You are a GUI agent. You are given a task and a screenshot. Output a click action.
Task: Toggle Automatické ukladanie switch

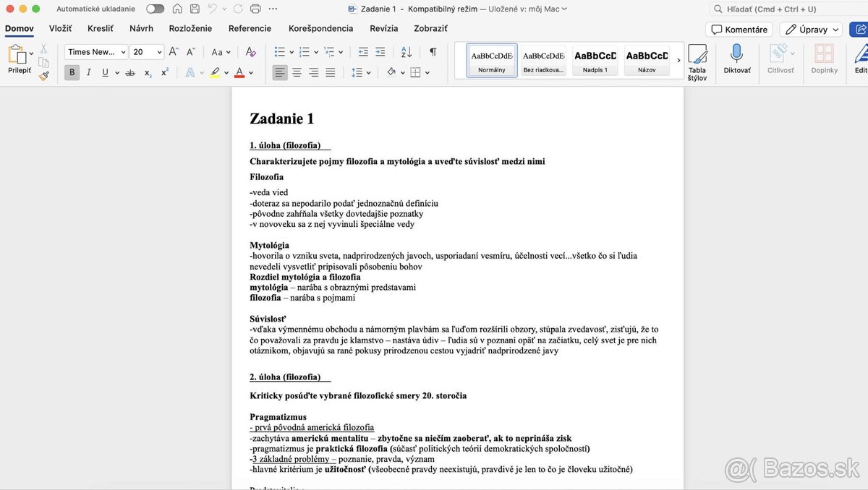(x=156, y=9)
